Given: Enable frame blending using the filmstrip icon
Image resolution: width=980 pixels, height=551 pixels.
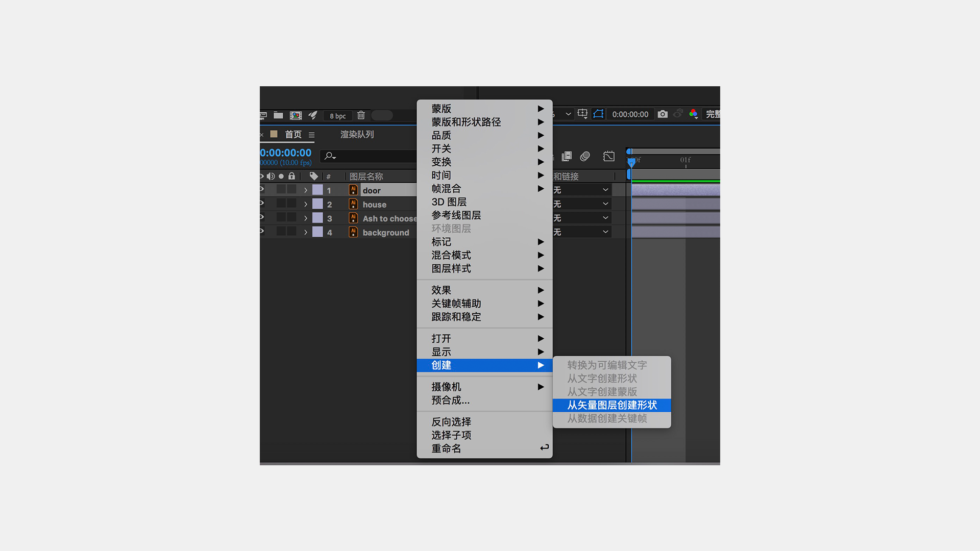Looking at the screenshot, I should pyautogui.click(x=566, y=156).
